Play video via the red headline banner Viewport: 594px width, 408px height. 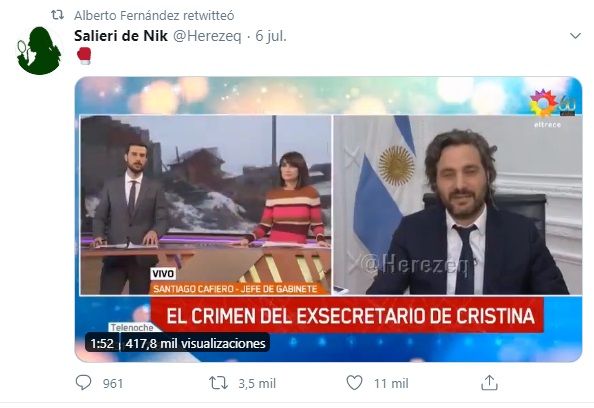point(347,315)
